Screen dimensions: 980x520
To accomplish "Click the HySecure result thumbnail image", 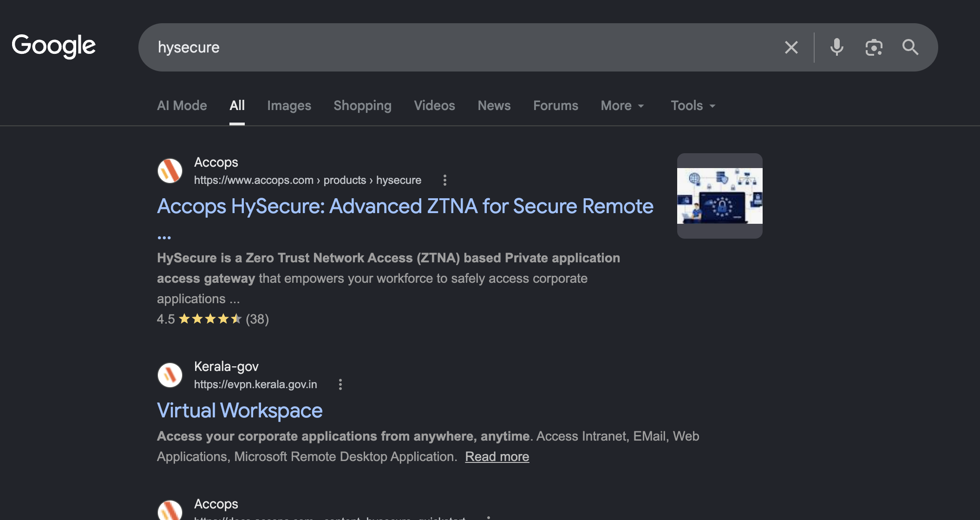I will coord(719,196).
